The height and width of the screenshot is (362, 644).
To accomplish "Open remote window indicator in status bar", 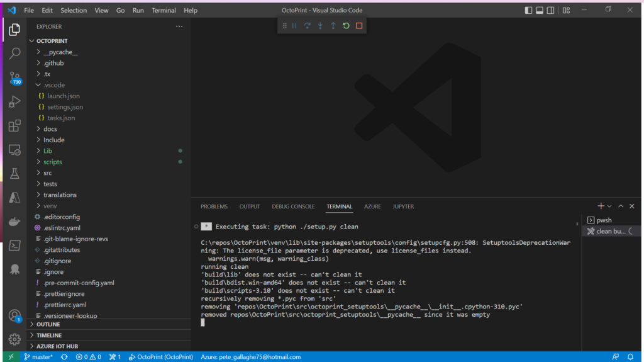I will pos(11,357).
